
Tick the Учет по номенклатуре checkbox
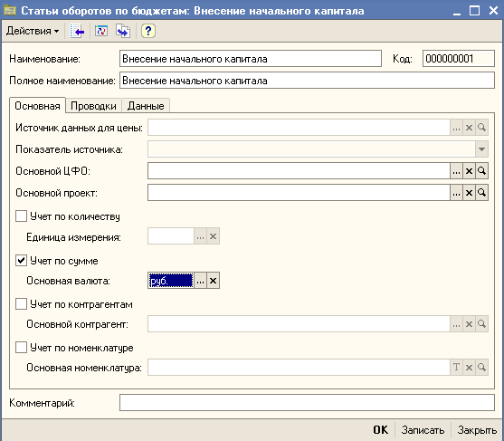pyautogui.click(x=21, y=348)
